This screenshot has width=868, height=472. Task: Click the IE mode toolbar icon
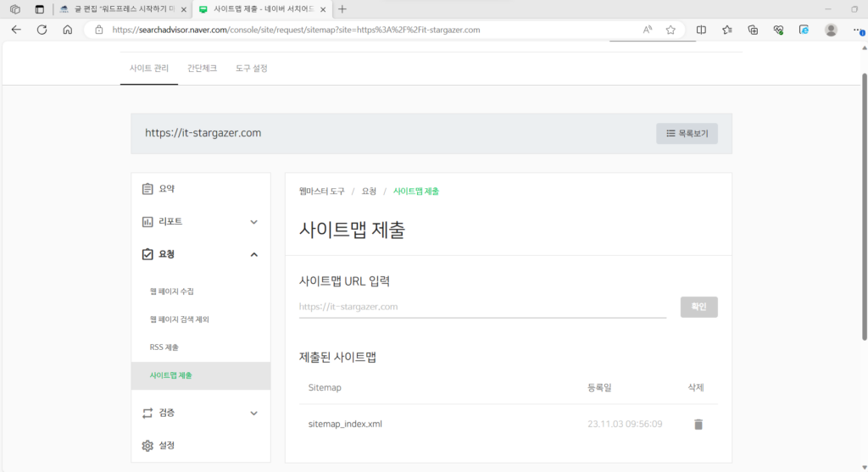(x=804, y=30)
